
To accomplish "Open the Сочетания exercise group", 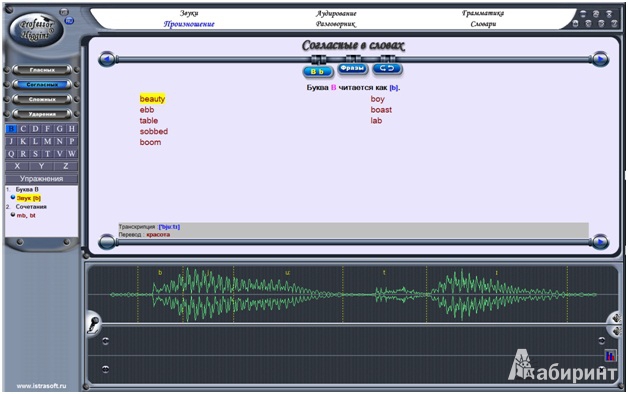I will [x=31, y=207].
